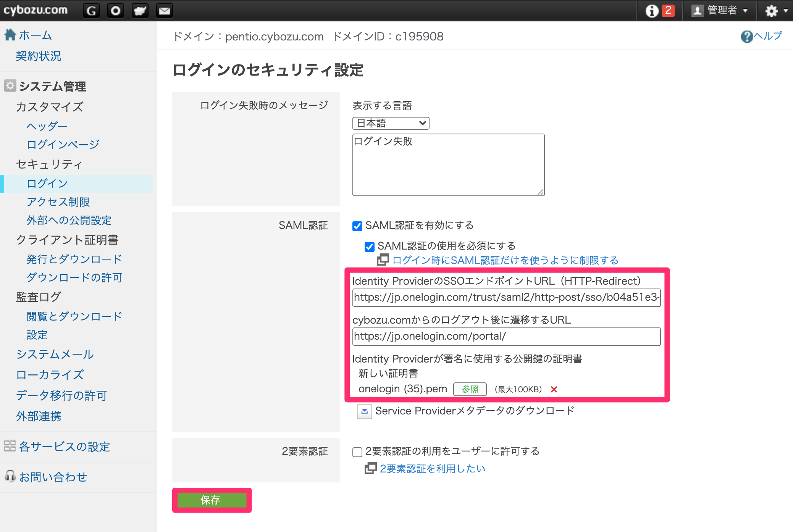The image size is (793, 532).
Task: Open 外部連携 settings
Action: (39, 416)
